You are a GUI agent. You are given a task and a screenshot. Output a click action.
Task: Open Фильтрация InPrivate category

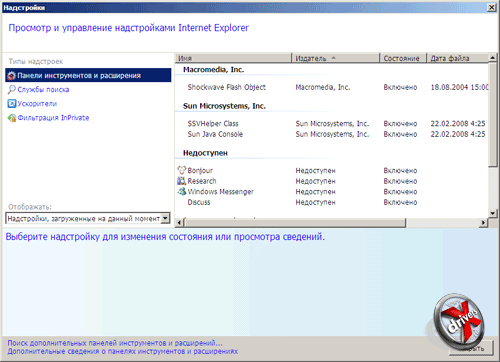pos(53,118)
